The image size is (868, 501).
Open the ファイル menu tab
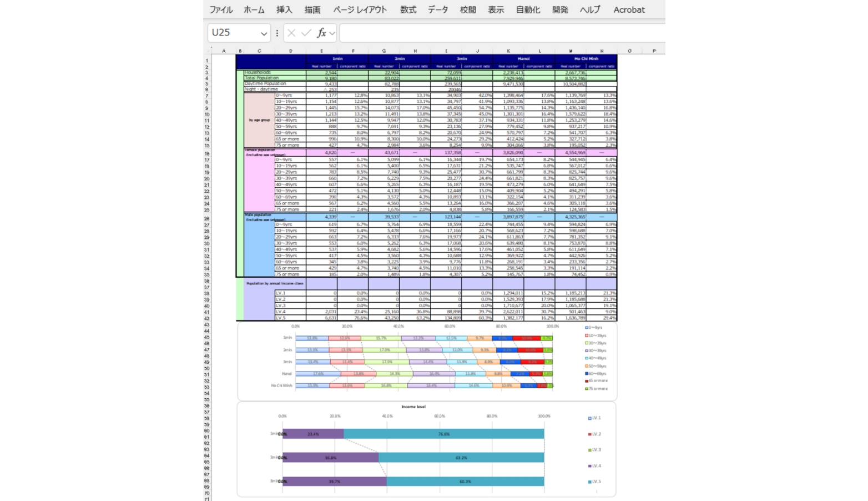click(221, 10)
